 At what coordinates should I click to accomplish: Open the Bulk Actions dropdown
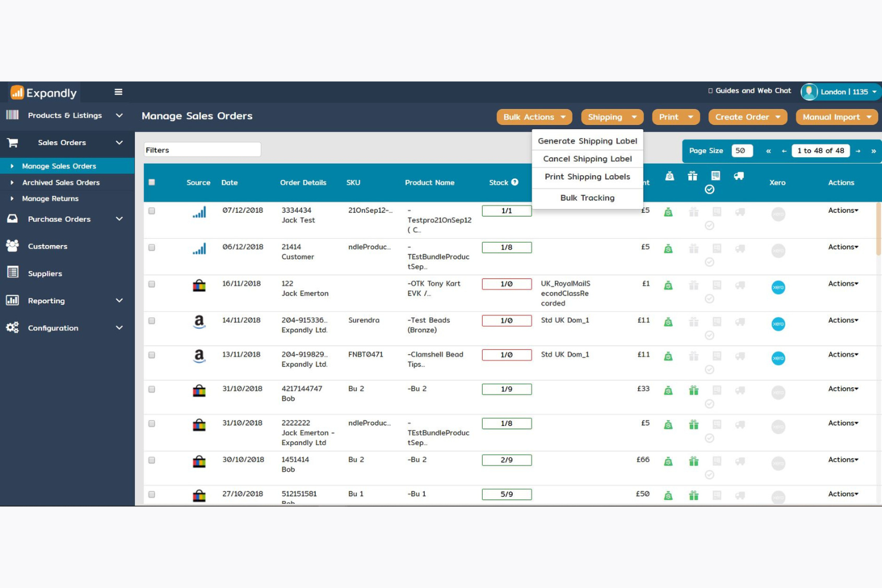(x=534, y=117)
